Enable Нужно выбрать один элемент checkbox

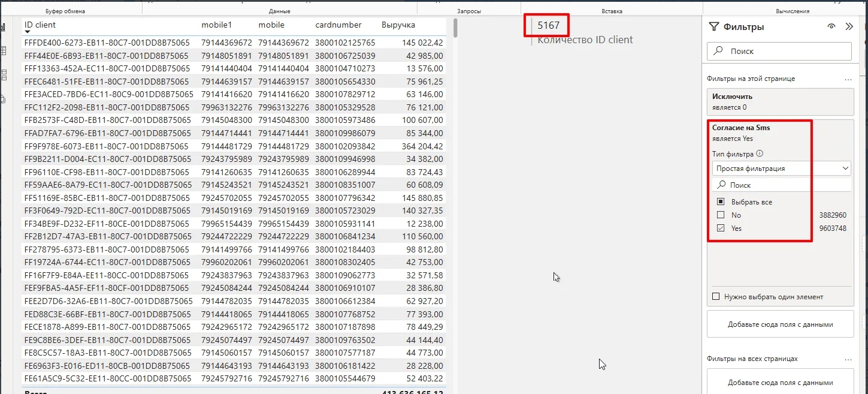[x=715, y=297]
